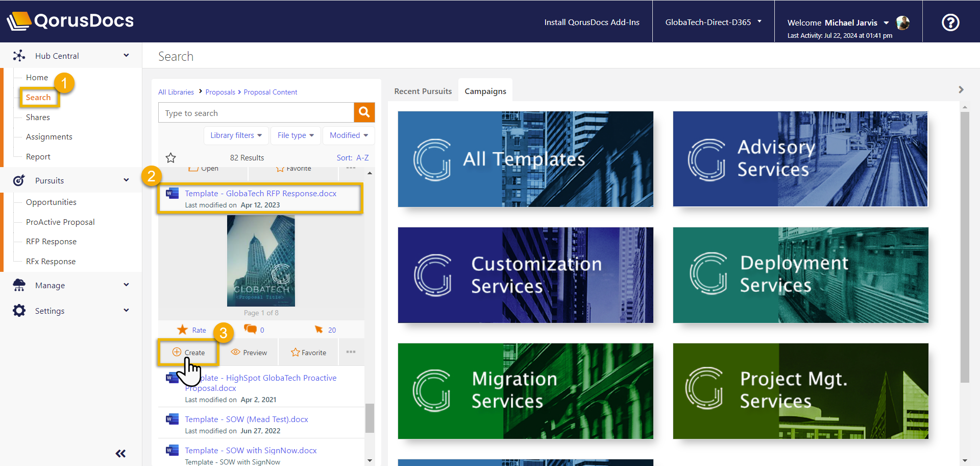The height and width of the screenshot is (466, 980).
Task: Open Migration Services campaign tile
Action: click(x=525, y=391)
